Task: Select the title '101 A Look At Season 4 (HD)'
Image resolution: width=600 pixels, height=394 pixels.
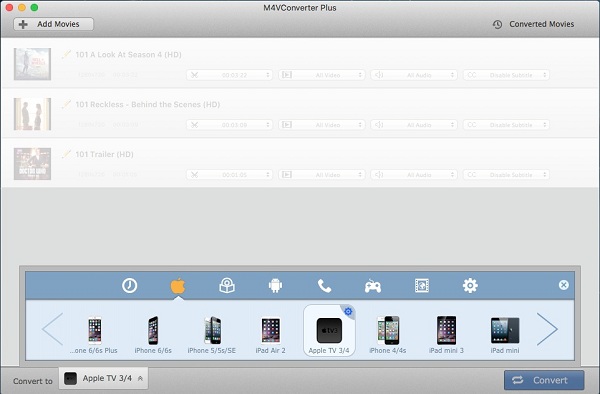Action: [x=128, y=55]
